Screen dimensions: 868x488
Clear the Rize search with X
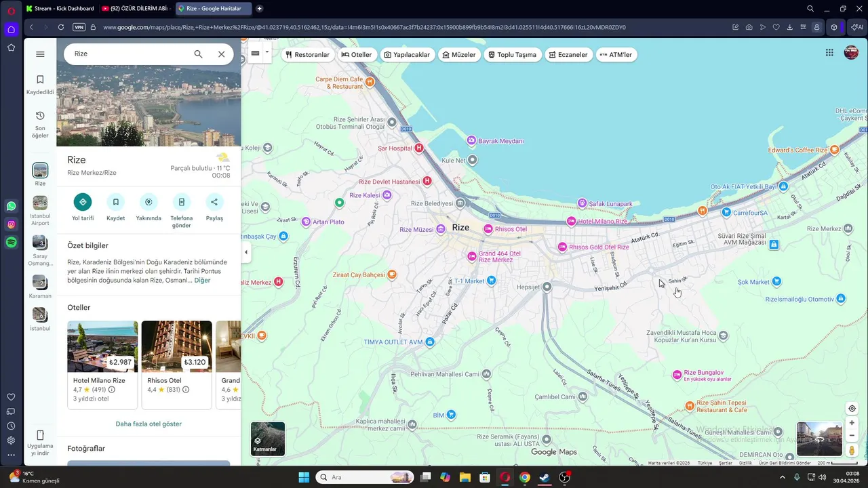[221, 54]
